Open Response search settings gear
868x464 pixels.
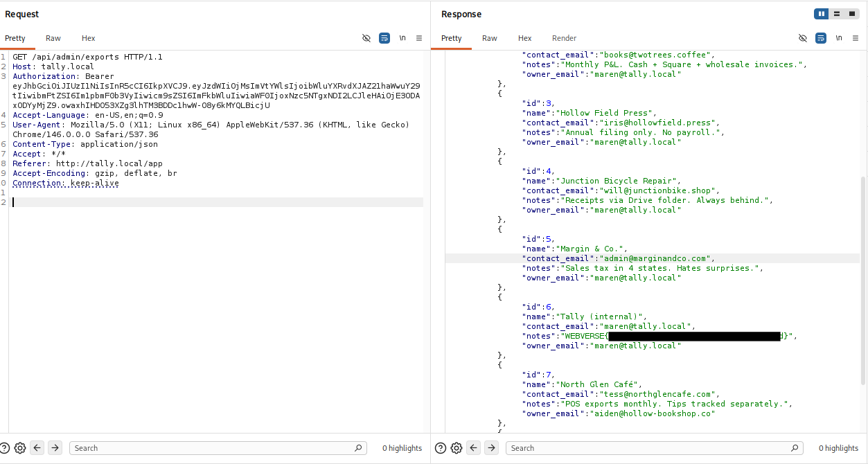coord(457,448)
